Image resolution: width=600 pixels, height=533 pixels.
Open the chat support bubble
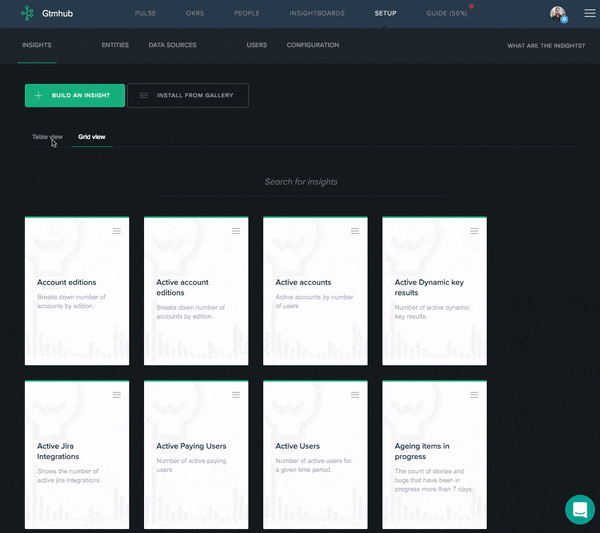point(580,510)
